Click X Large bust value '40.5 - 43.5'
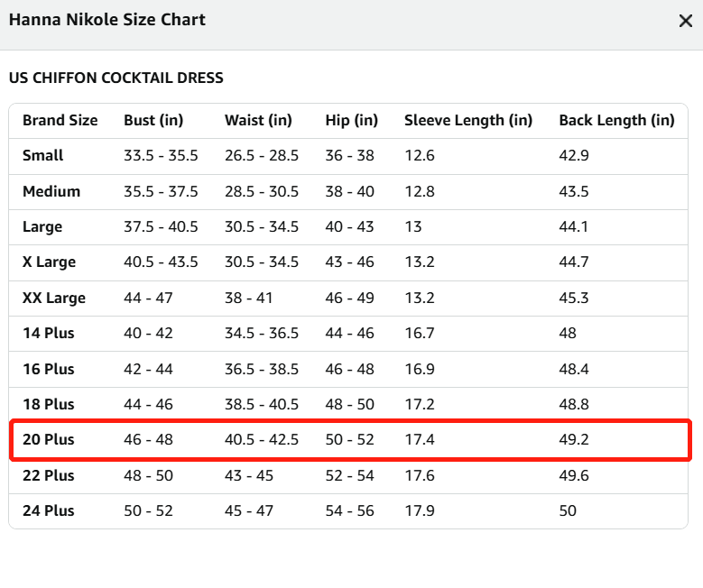The height and width of the screenshot is (588, 703). pos(161,262)
